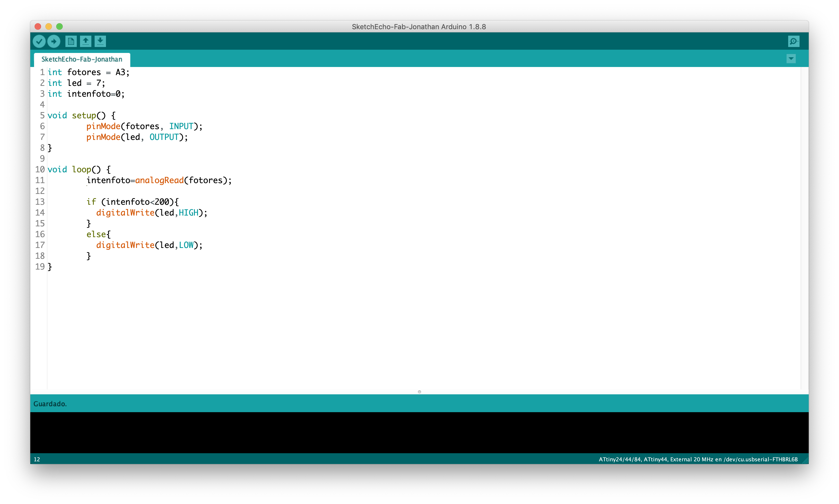Open an existing sketch with up-arrow icon
The height and width of the screenshot is (504, 839).
[x=86, y=41]
